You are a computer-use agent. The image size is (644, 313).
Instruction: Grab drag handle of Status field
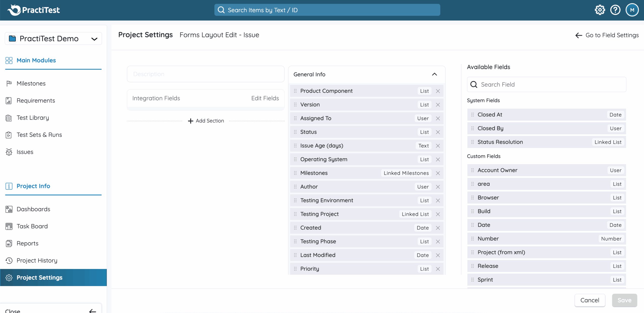click(x=295, y=132)
